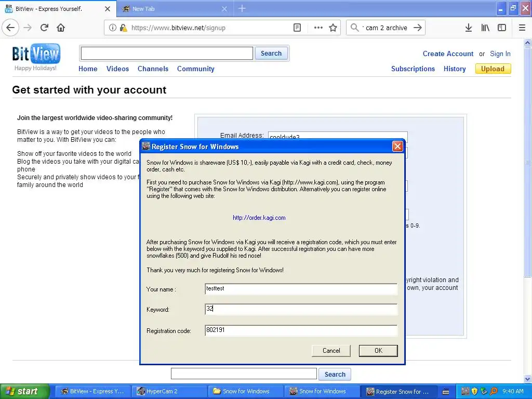Viewport: 532px width, 399px height.
Task: Toggle the sidebar icon in toolbar
Action: (x=502, y=28)
